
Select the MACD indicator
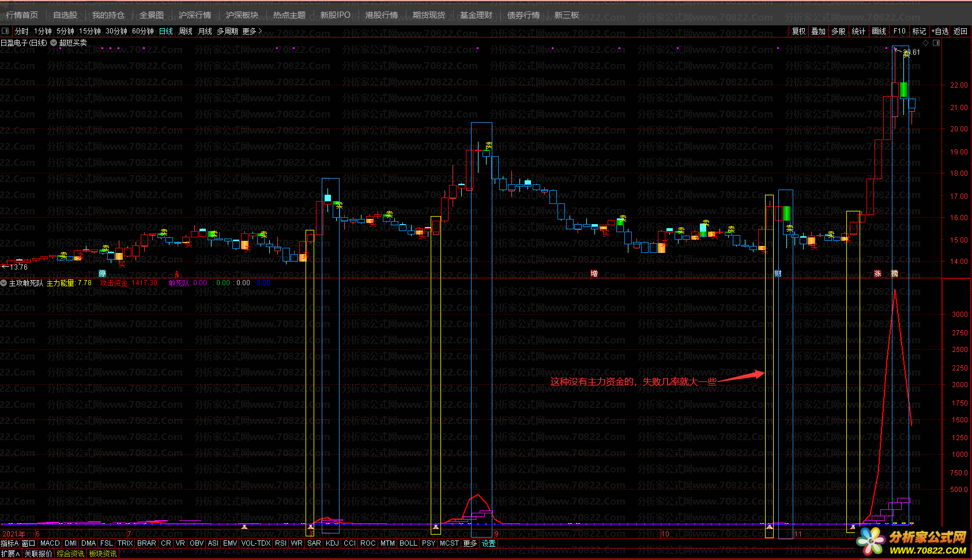[x=50, y=543]
